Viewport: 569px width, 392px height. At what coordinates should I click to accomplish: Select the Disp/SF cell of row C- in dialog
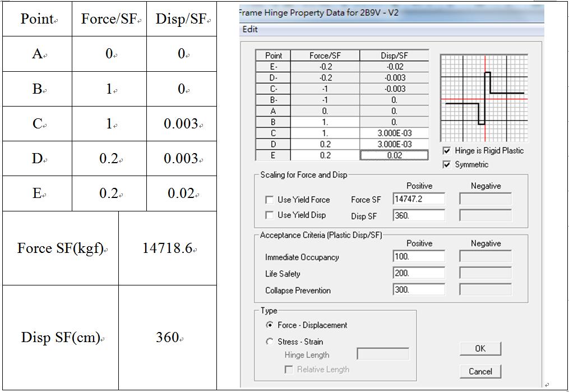coord(394,89)
